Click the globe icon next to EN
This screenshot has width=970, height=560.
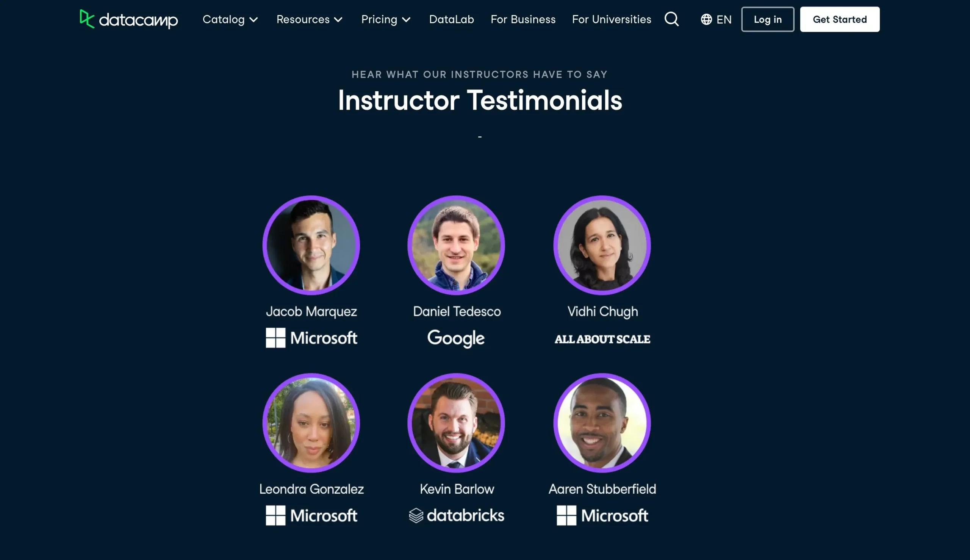[x=706, y=19]
